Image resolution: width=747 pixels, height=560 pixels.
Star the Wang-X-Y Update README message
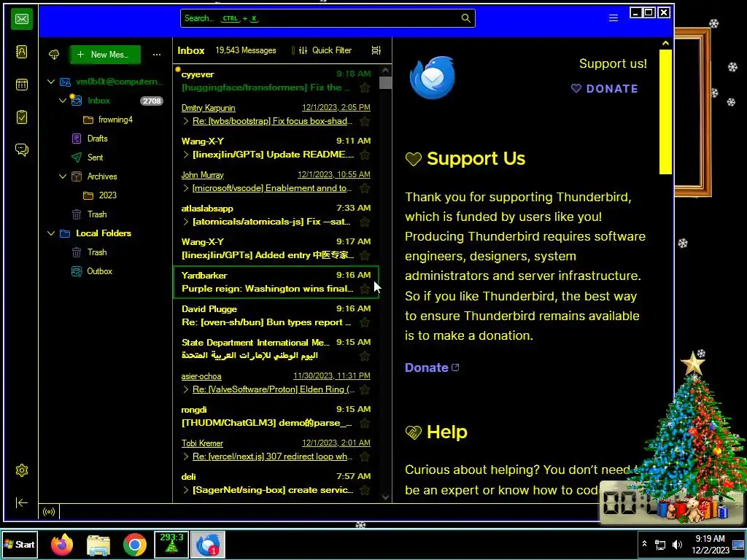click(x=365, y=155)
